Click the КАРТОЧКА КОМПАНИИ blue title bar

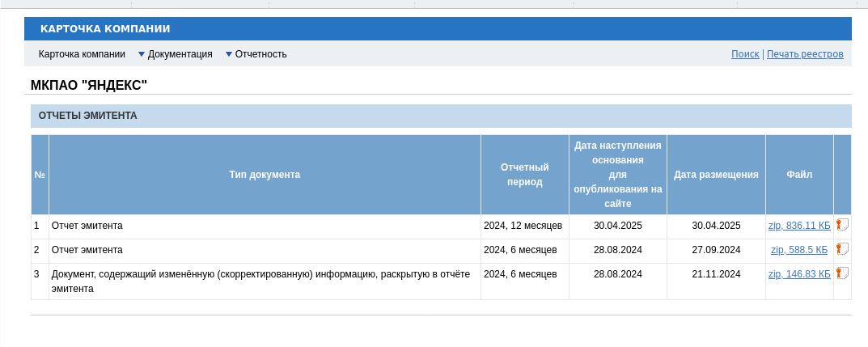tap(438, 29)
